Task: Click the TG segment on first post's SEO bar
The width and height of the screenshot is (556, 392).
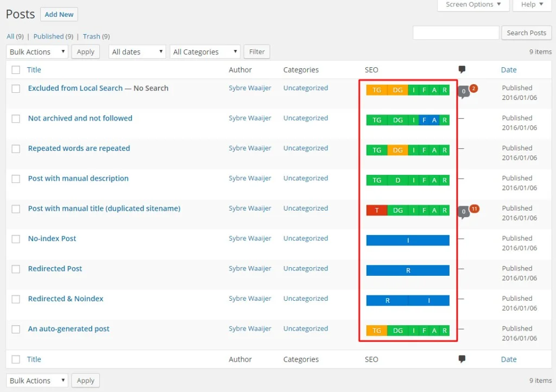Action: point(377,90)
